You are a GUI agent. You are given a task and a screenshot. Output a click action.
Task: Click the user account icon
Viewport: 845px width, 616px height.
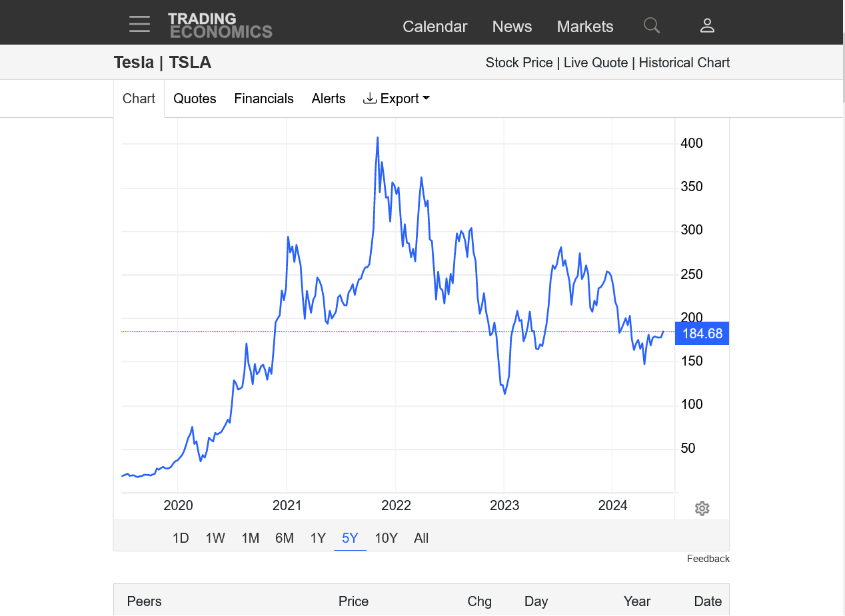(707, 26)
